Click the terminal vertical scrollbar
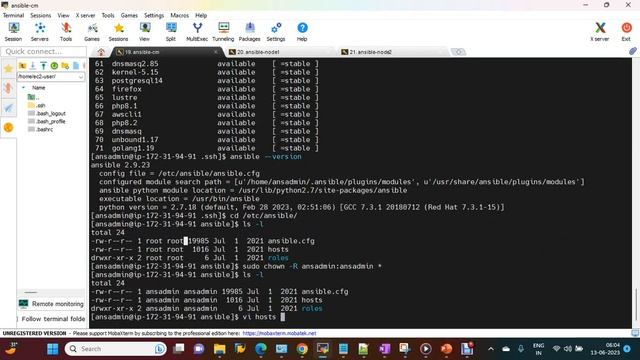This screenshot has width=640, height=360. coord(636,193)
